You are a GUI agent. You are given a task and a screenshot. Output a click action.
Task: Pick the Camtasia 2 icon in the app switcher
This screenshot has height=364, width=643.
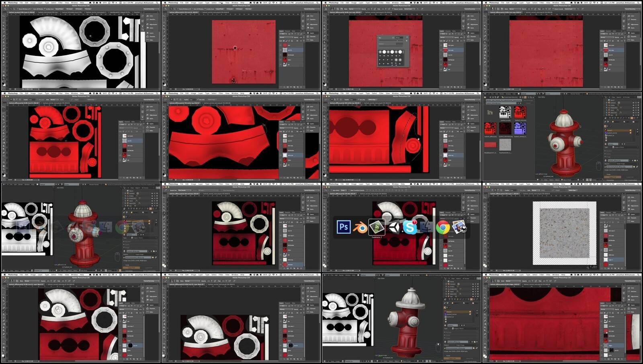[377, 227]
